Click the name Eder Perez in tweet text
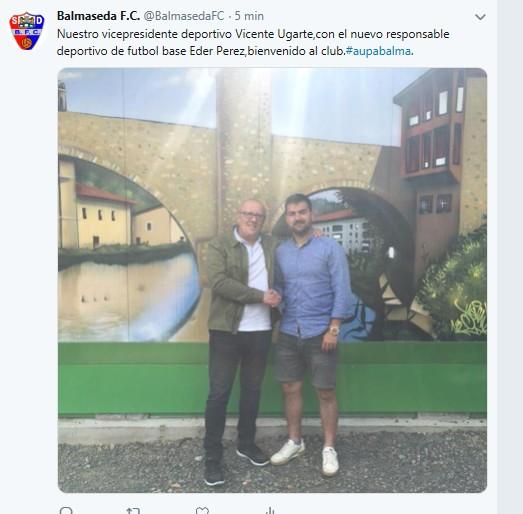Screen dimensions: 523x514 coord(217,51)
